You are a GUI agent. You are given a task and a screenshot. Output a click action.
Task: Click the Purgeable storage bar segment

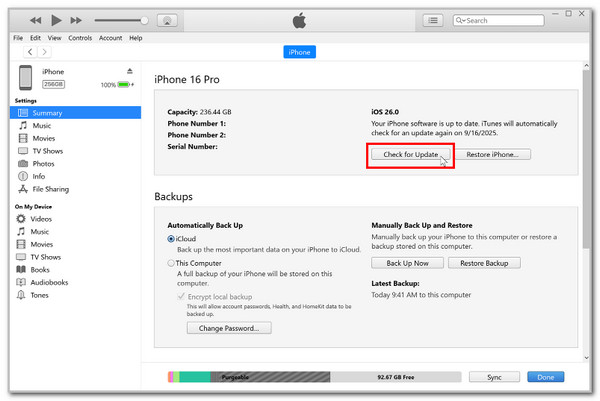click(x=270, y=377)
